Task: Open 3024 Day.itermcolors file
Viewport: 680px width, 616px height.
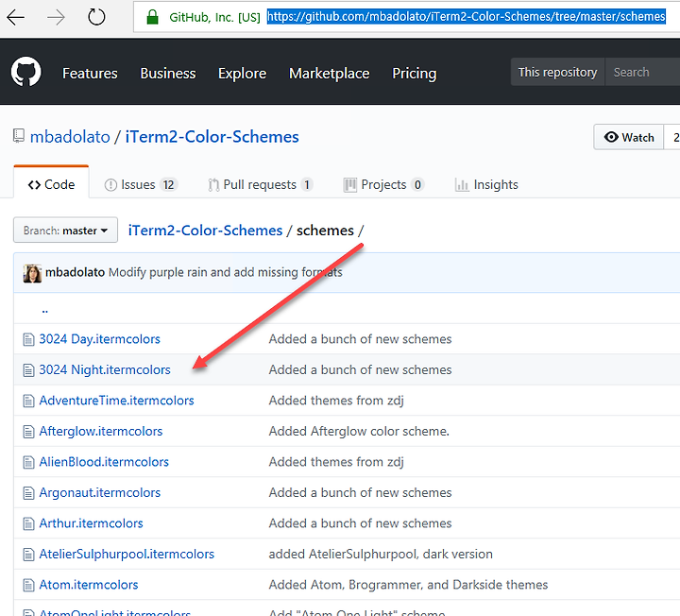Action: (99, 339)
